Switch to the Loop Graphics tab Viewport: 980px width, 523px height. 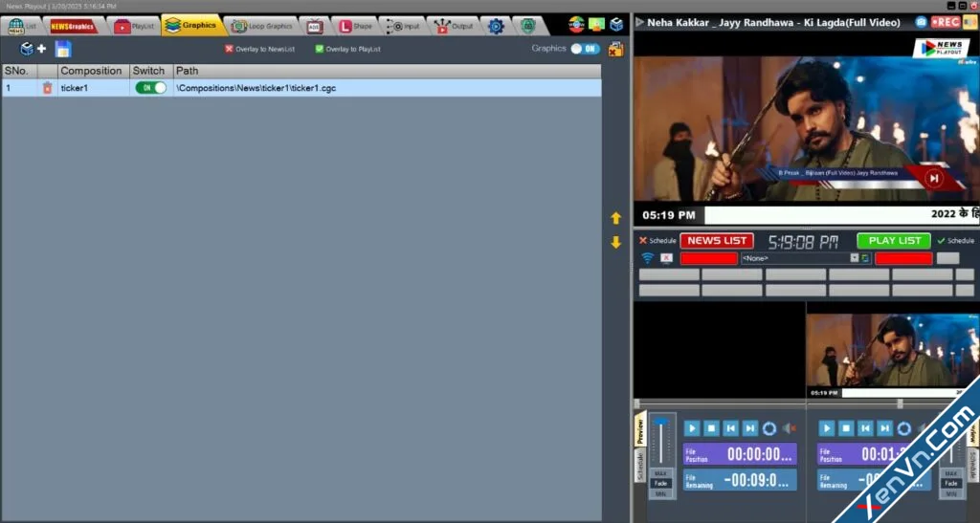(x=262, y=26)
